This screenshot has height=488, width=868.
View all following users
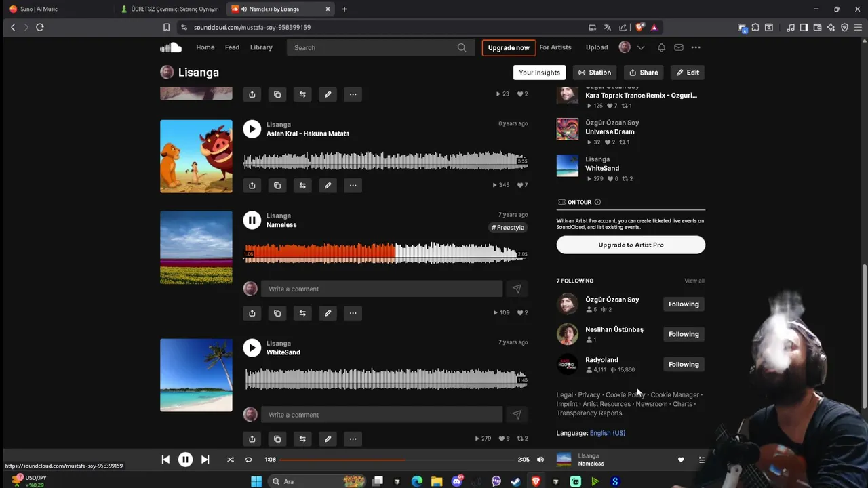pyautogui.click(x=694, y=281)
